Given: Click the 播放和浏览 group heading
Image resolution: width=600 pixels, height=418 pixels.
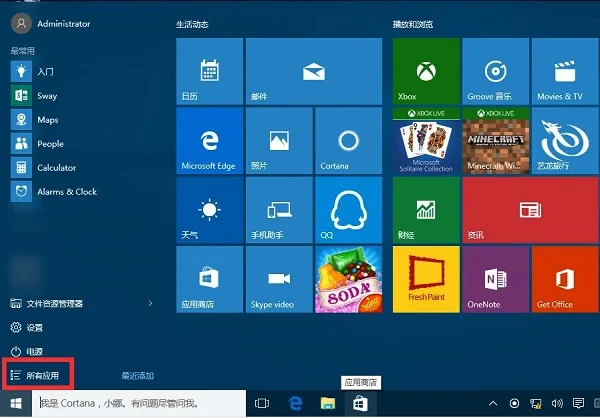Looking at the screenshot, I should (x=413, y=24).
